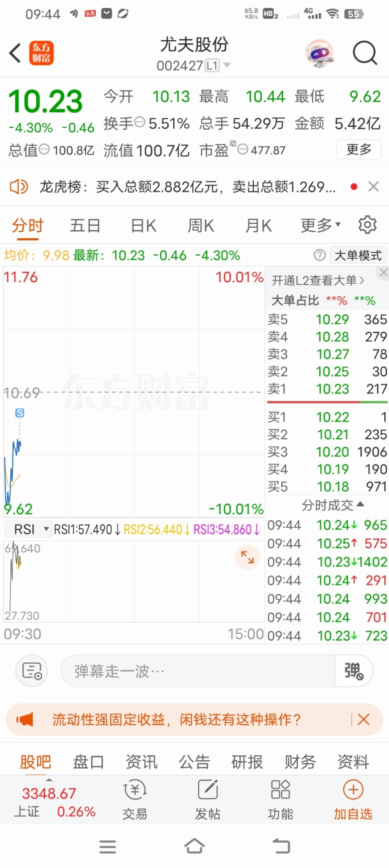389x868 pixels.
Task: Close the 流动性强固定收益 banner
Action: [364, 719]
